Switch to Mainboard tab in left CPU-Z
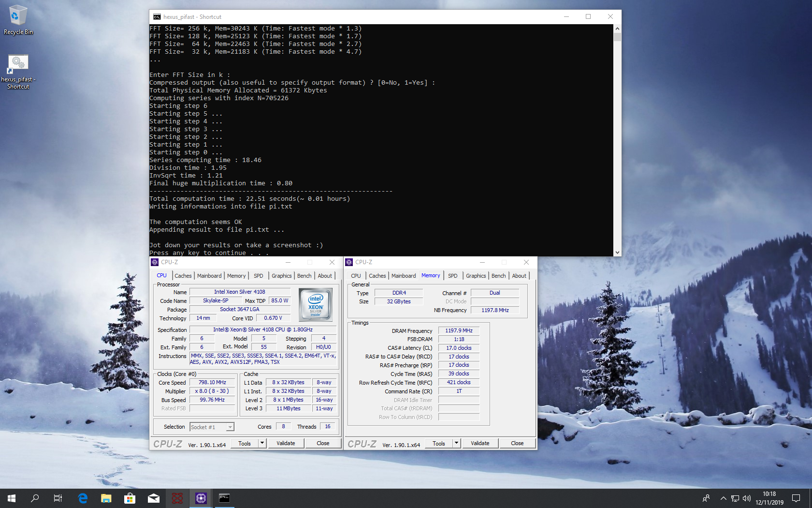Screen dimensions: 812x508 click(x=209, y=276)
